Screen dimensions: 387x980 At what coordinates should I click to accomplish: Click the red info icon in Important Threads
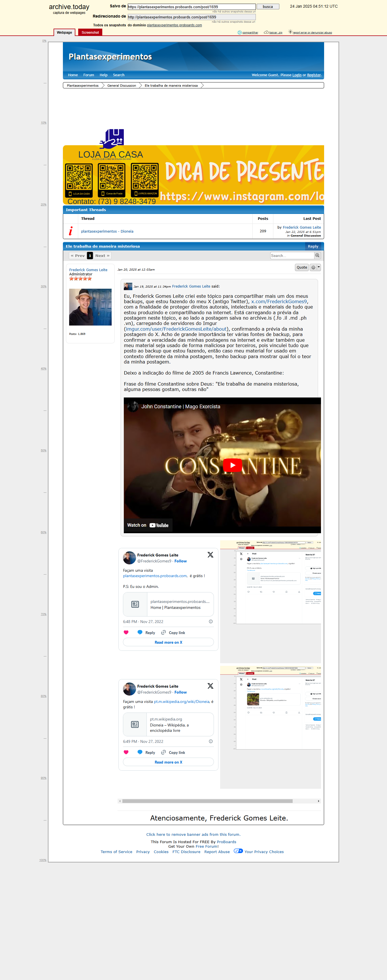pyautogui.click(x=71, y=231)
